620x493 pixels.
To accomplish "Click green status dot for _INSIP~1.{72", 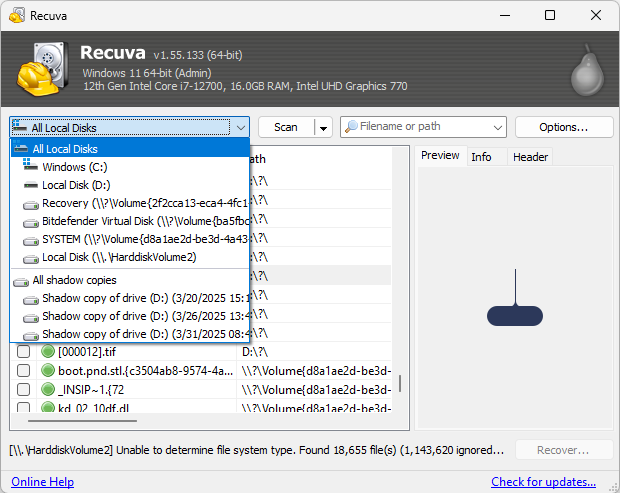I will point(48,389).
